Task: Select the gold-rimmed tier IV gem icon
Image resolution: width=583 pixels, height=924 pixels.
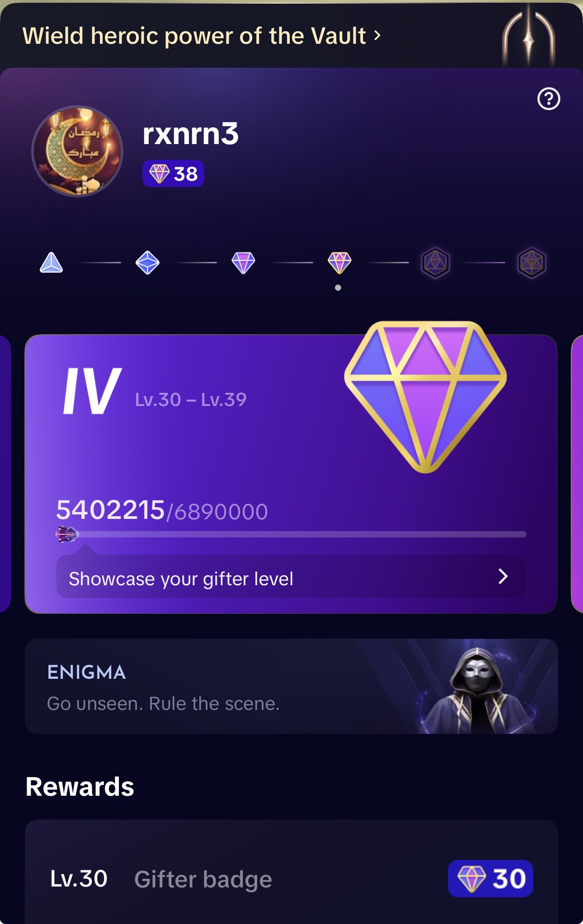Action: 339,262
